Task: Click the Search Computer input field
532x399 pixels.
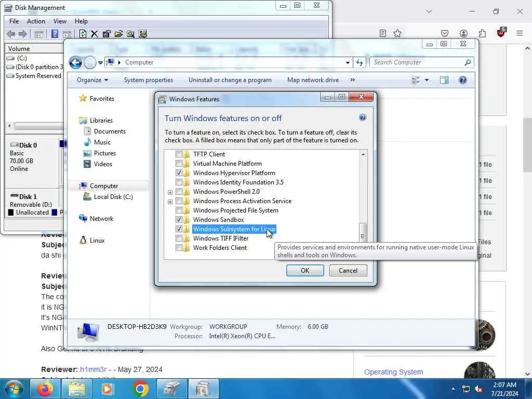Action: pyautogui.click(x=417, y=62)
